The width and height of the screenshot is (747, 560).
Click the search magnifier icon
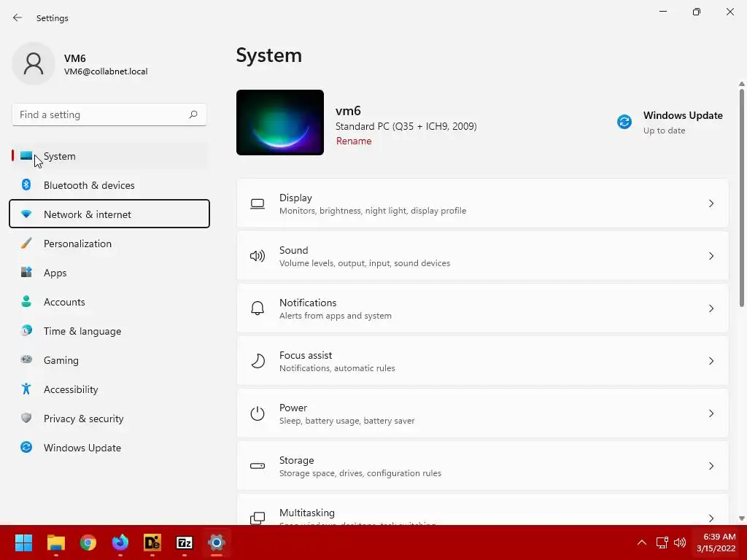(x=193, y=114)
